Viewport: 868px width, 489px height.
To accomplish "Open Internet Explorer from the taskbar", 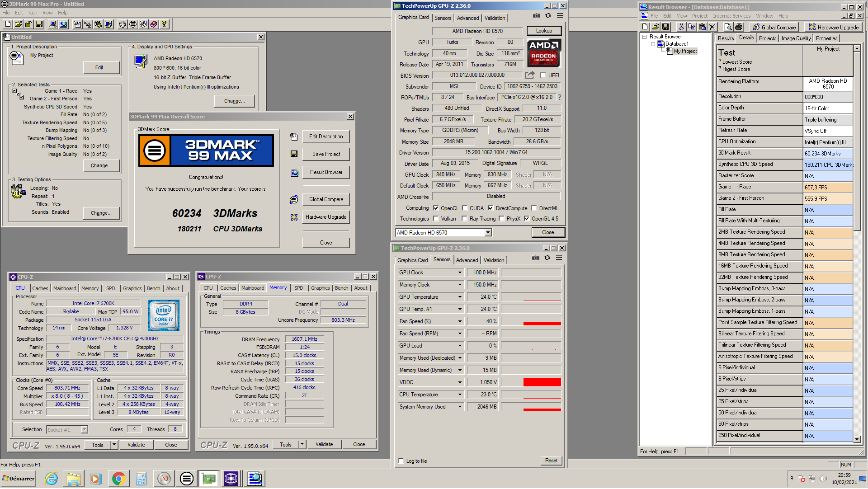I will (x=52, y=479).
